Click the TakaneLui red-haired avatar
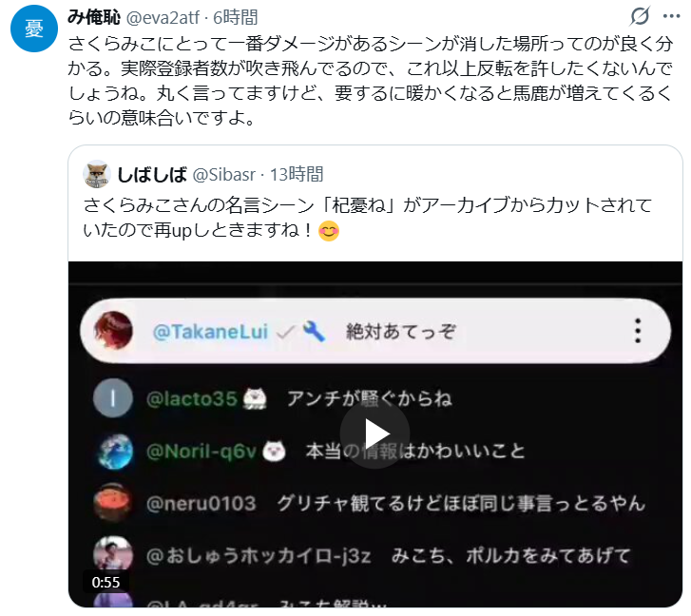 click(114, 331)
